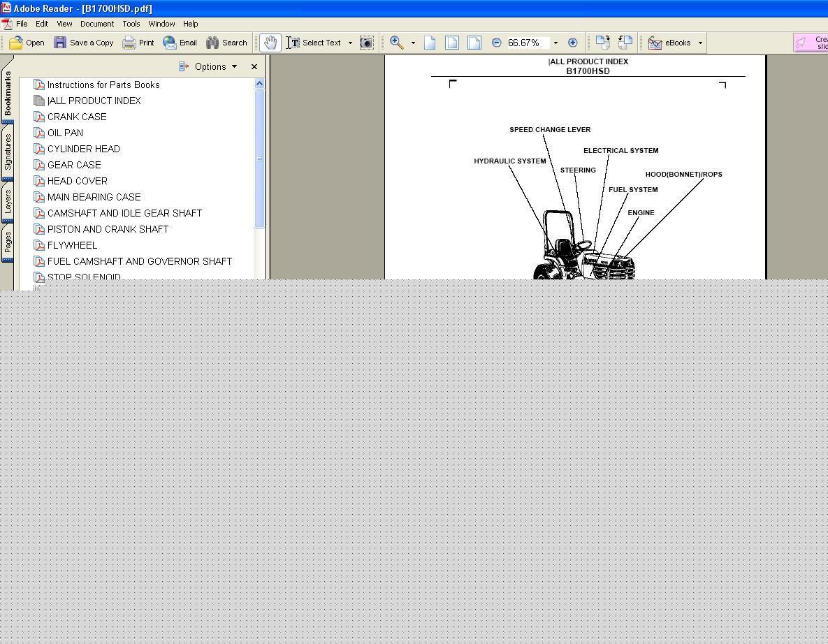
Task: Open the eBooks dropdown menu
Action: [x=700, y=43]
